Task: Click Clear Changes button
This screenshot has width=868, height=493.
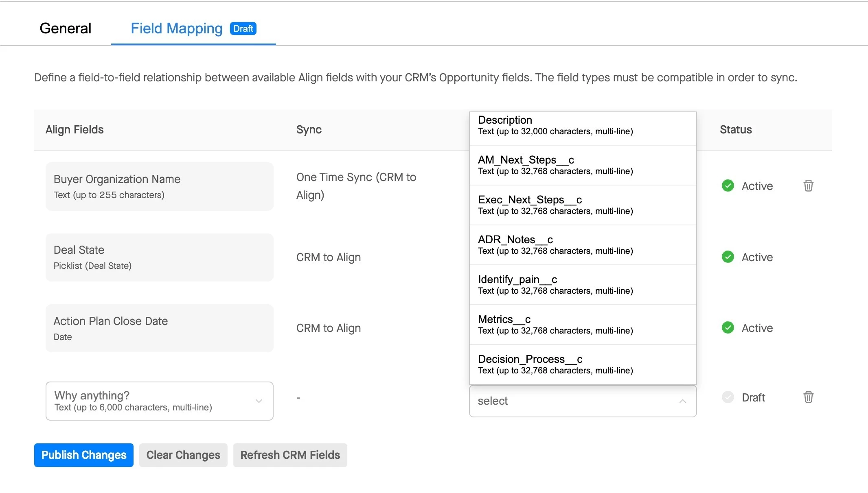Action: [183, 455]
